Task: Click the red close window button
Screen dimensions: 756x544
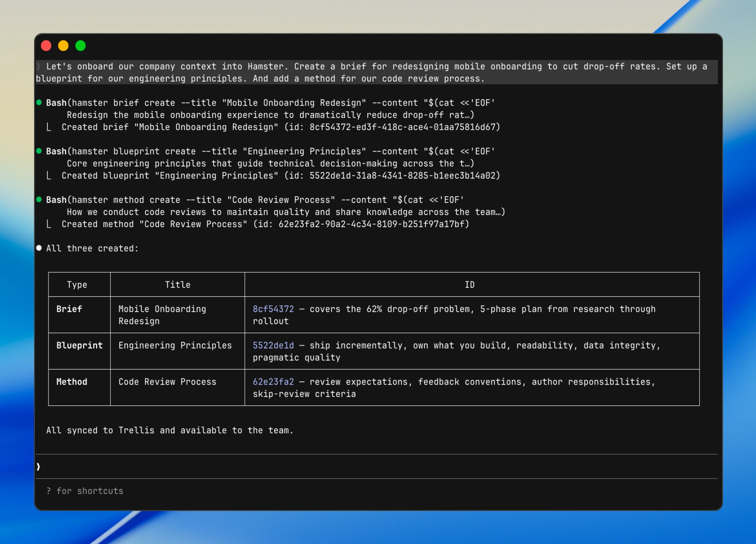Action: [46, 46]
